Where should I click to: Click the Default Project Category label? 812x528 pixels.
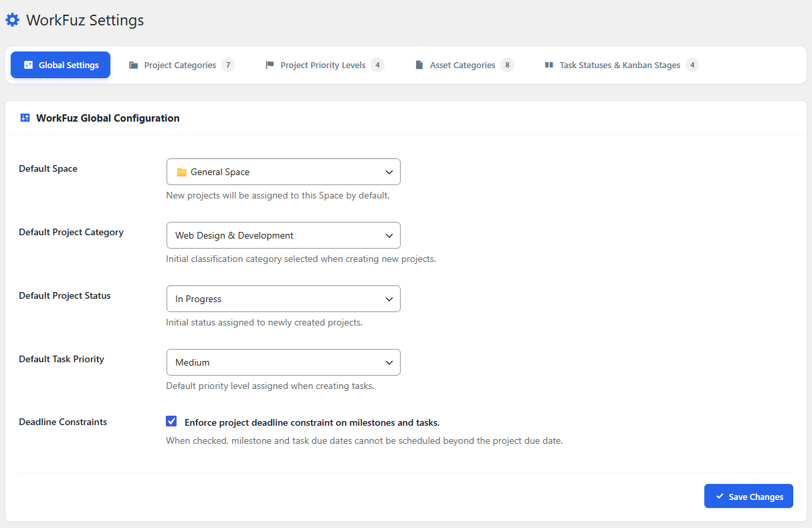coord(71,232)
